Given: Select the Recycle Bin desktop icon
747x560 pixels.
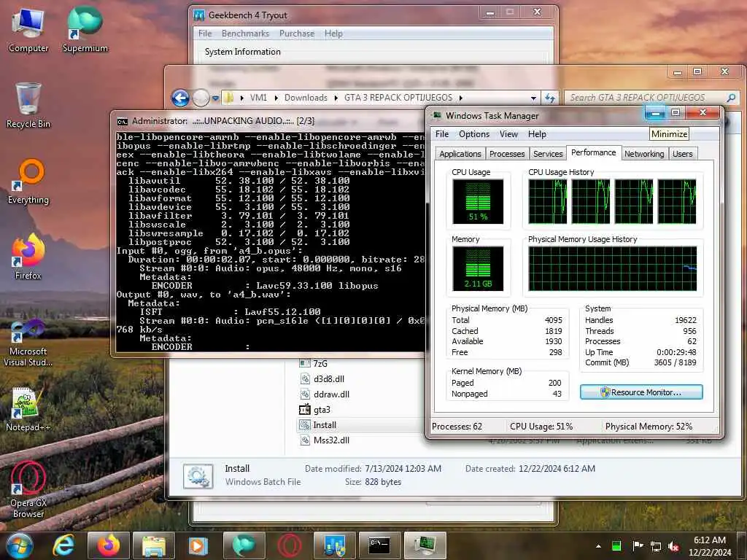Looking at the screenshot, I should [28, 106].
